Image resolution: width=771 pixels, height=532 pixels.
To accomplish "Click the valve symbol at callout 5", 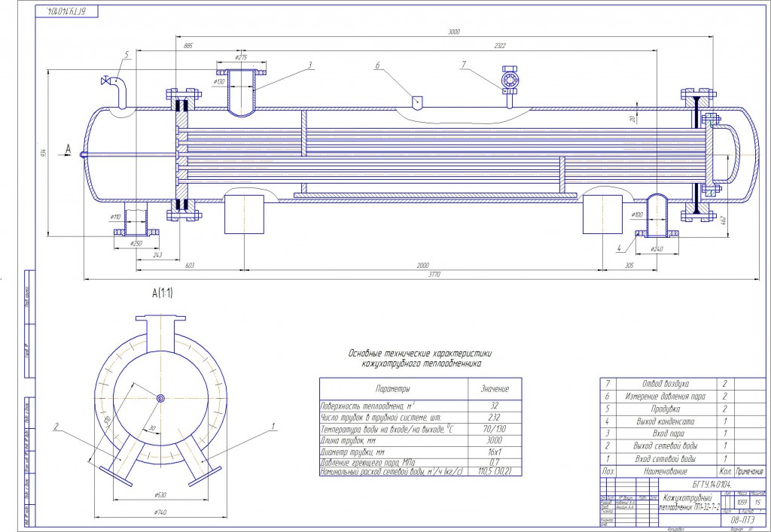I will pyautogui.click(x=105, y=81).
